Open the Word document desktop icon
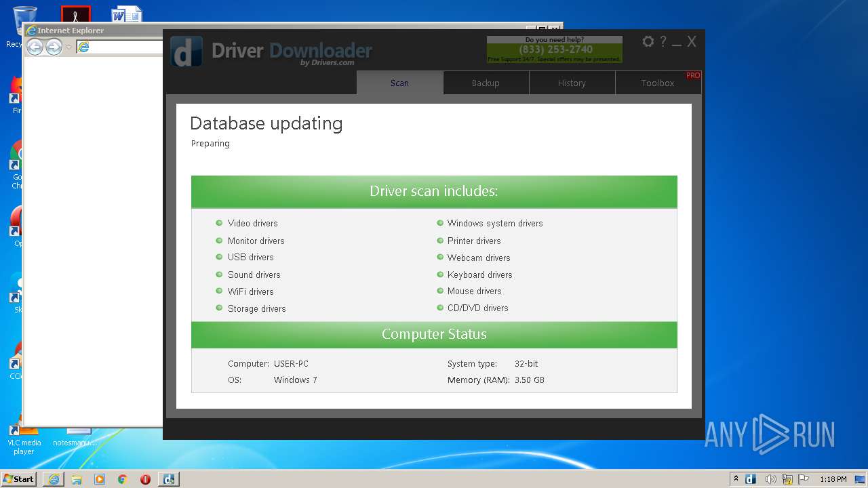This screenshot has height=488, width=868. pos(127,14)
